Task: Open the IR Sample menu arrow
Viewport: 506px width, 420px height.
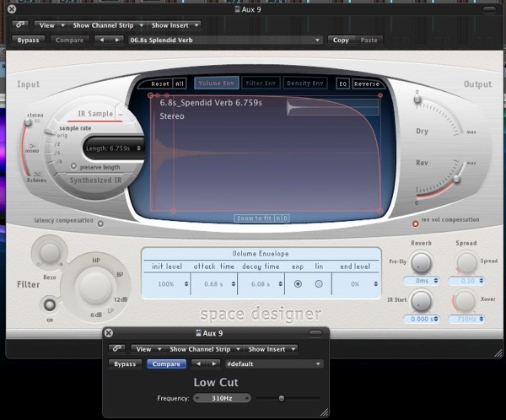Action: coord(121,115)
